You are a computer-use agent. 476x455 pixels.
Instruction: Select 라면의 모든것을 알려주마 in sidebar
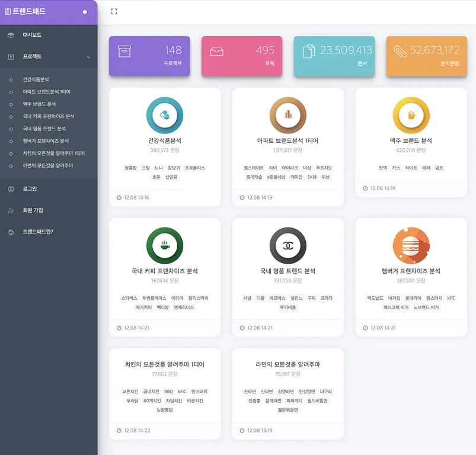[x=47, y=165]
